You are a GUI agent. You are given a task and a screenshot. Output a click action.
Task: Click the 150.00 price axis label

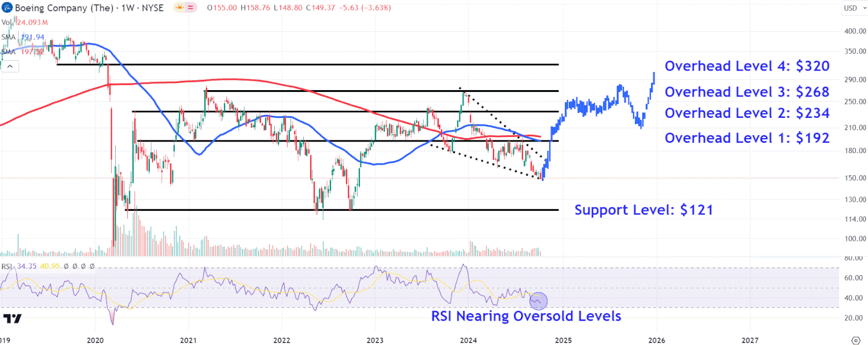[x=854, y=178]
